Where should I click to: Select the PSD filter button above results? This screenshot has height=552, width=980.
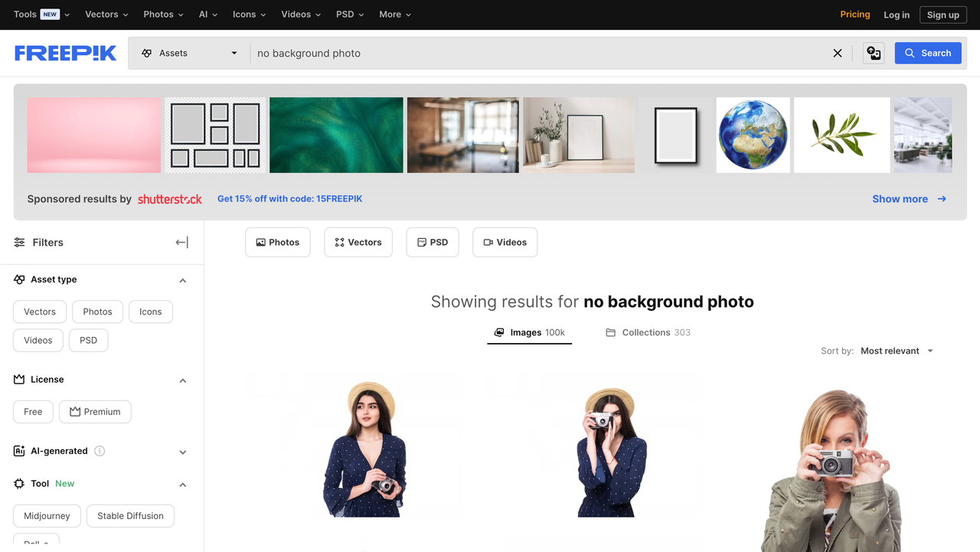(432, 242)
